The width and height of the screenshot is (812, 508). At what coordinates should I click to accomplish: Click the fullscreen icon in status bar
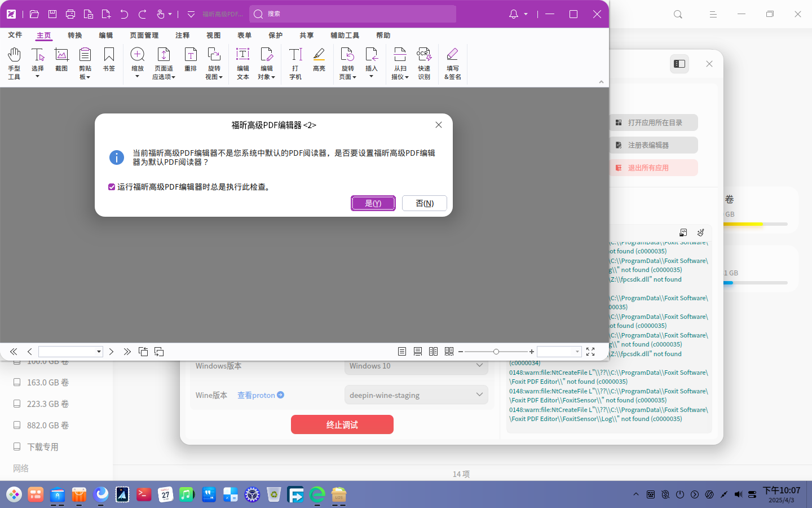(590, 352)
